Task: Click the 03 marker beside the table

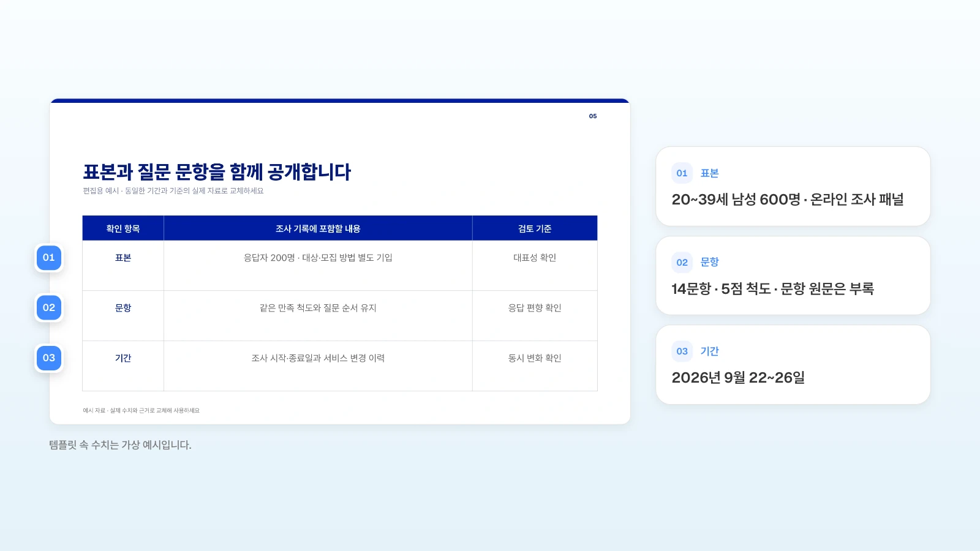Action: point(49,358)
